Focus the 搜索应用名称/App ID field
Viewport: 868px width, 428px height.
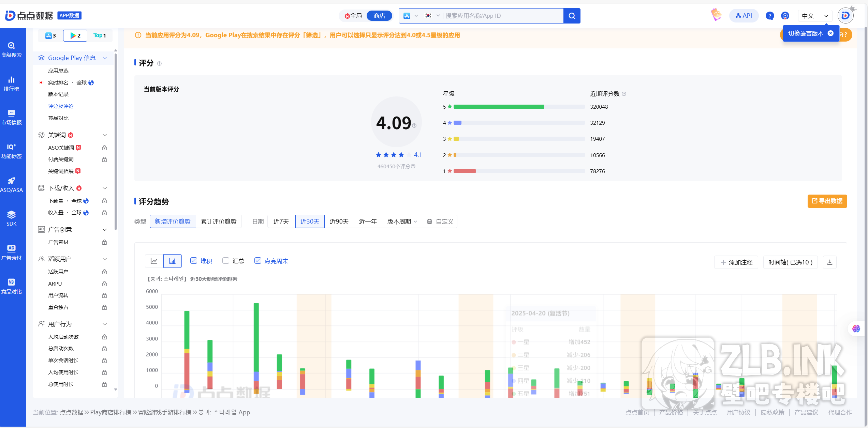[503, 16]
